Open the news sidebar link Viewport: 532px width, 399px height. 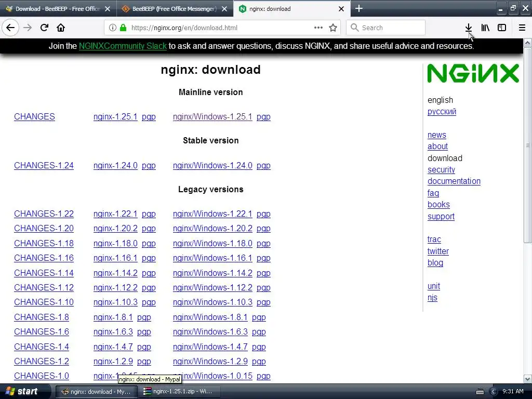click(x=436, y=135)
